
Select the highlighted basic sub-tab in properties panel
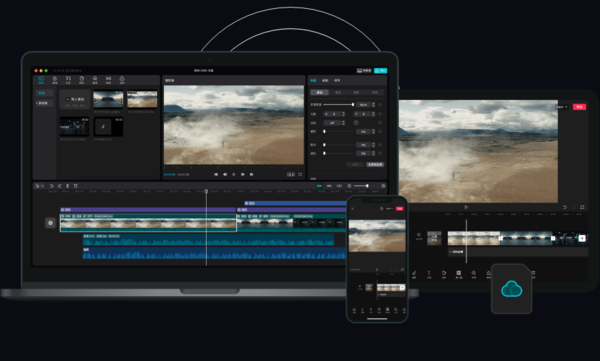coord(320,92)
